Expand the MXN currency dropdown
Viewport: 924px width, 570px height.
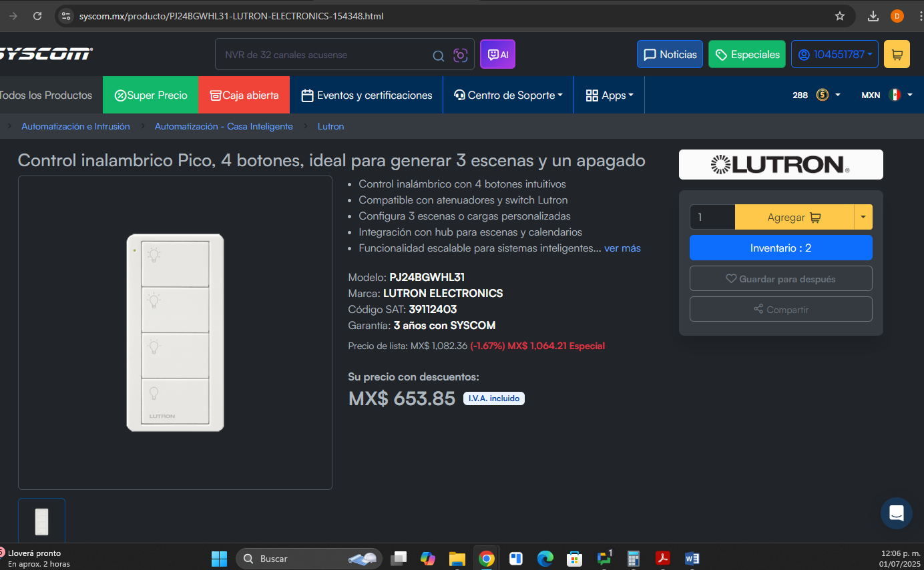pos(887,95)
